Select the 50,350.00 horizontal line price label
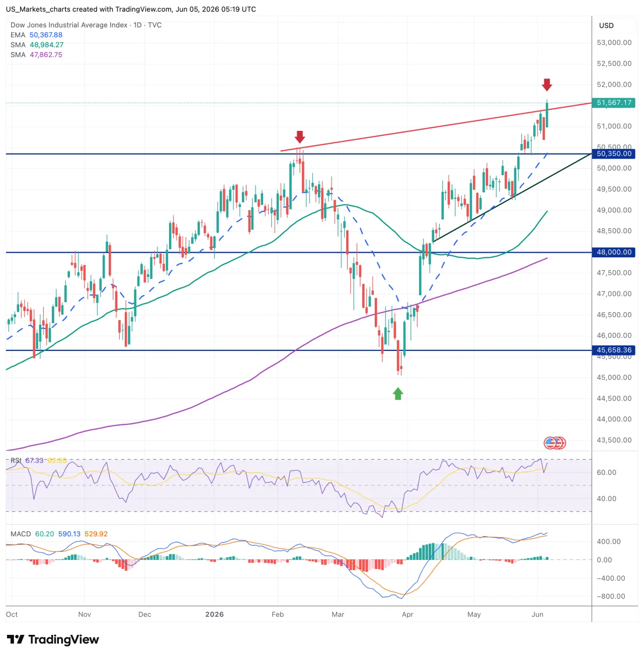This screenshot has height=657, width=644. (614, 154)
